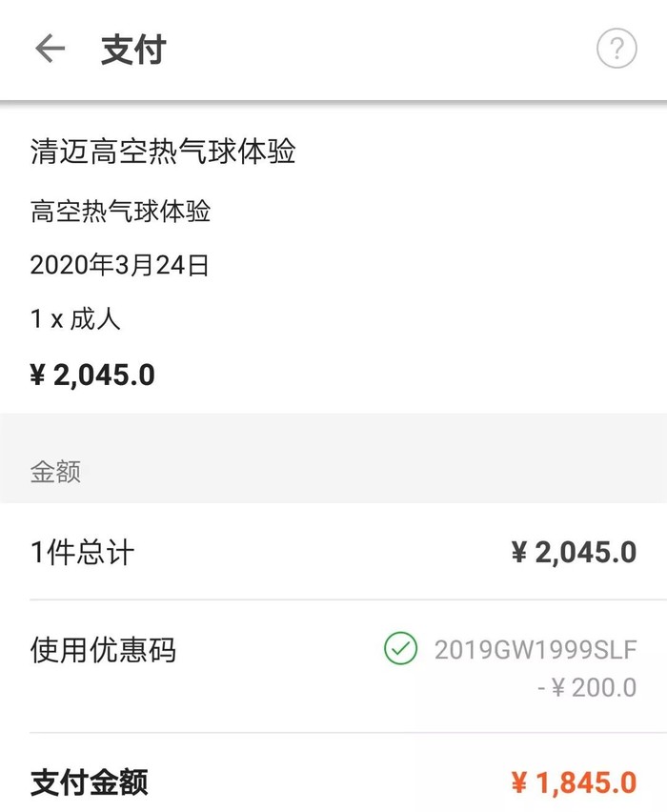Tap the bold ¥ 2,045.0 product price
The width and height of the screenshot is (667, 812).
[x=92, y=375]
